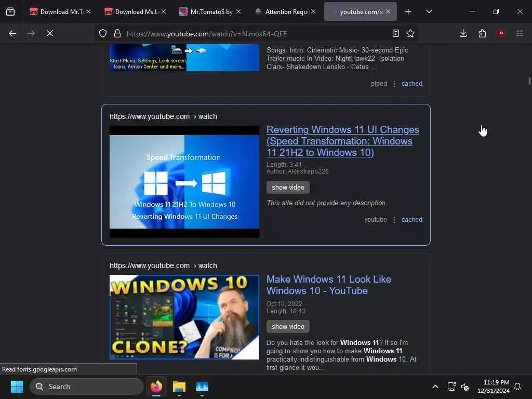532x399 pixels.
Task: Click partially visible Start Menu Settings thumbnail
Action: [x=184, y=57]
